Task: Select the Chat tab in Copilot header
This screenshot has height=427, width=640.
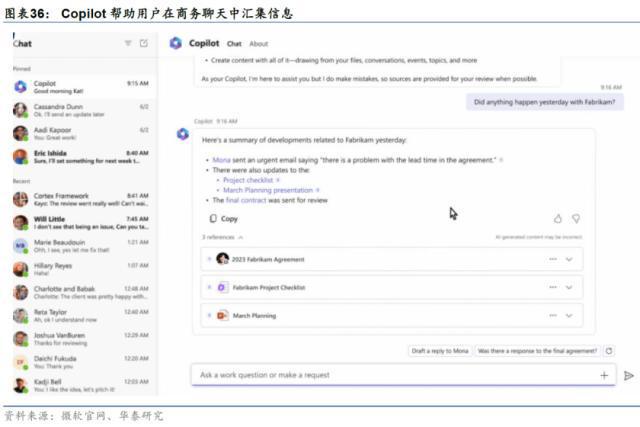Action: point(234,44)
